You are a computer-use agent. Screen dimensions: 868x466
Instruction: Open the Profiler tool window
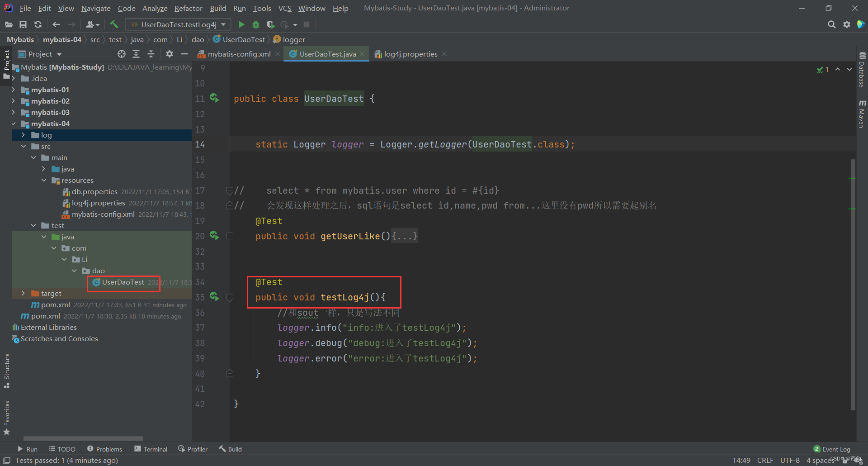193,449
